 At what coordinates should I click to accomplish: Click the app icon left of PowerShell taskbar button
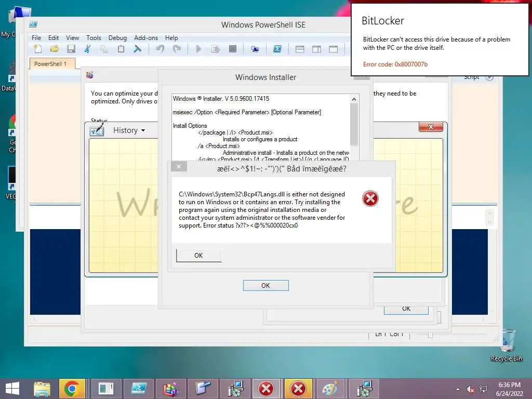click(x=106, y=389)
